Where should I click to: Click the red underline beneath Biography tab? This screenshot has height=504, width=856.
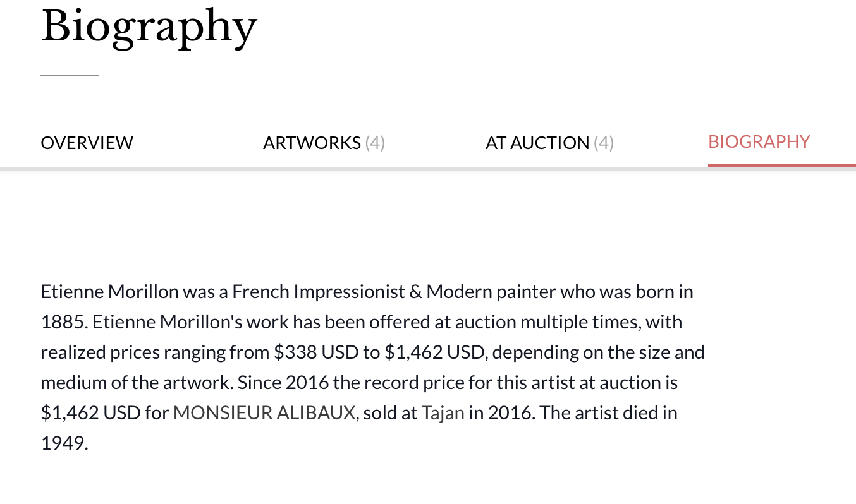point(781,165)
